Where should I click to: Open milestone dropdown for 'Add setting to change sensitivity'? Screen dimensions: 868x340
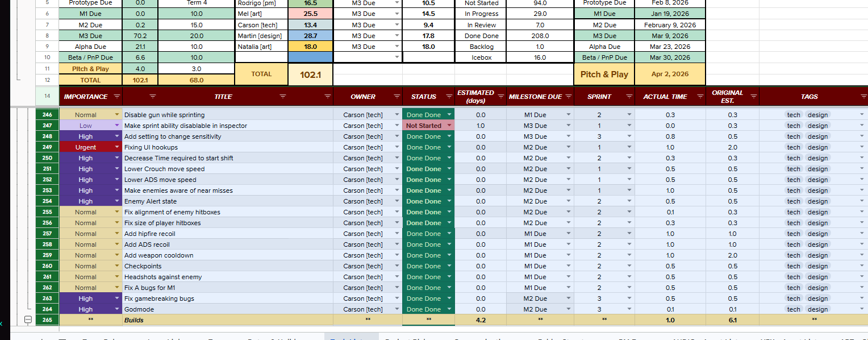pyautogui.click(x=569, y=136)
